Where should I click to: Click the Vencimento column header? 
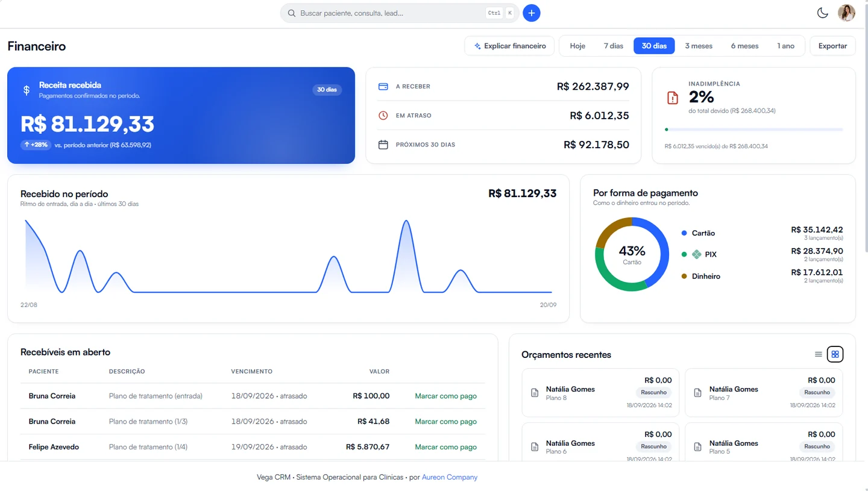251,371
